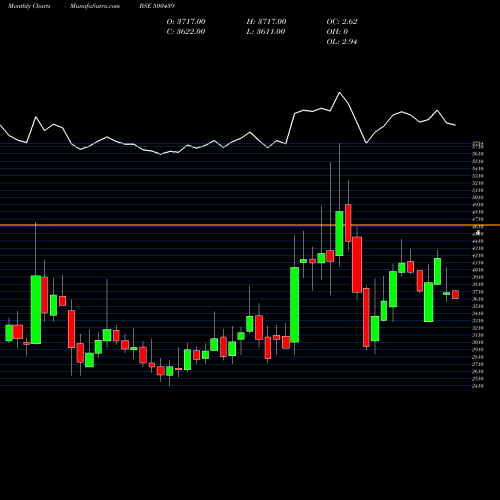Click the 5519 price axis label
This screenshot has width=500, height=500.
tap(478, 161)
